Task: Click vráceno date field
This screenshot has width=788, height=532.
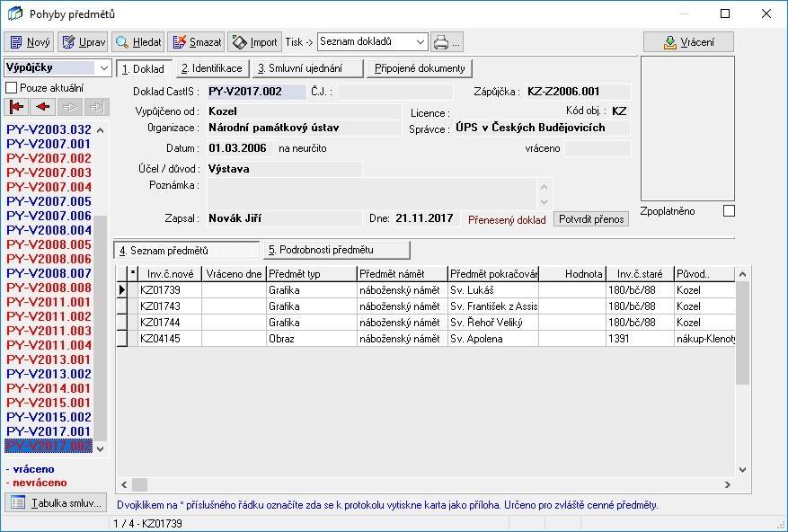Action: pos(597,149)
